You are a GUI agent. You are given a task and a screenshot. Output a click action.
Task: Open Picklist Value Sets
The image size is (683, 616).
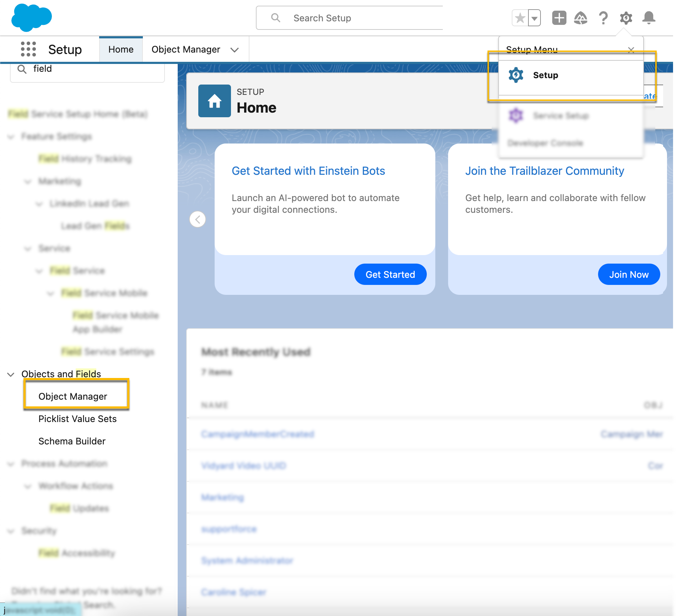(x=77, y=419)
